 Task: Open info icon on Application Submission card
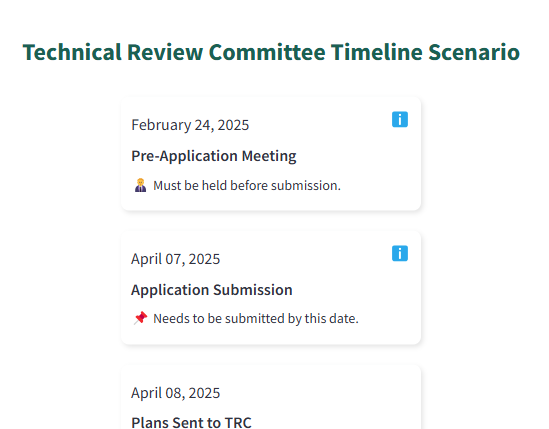click(x=399, y=253)
